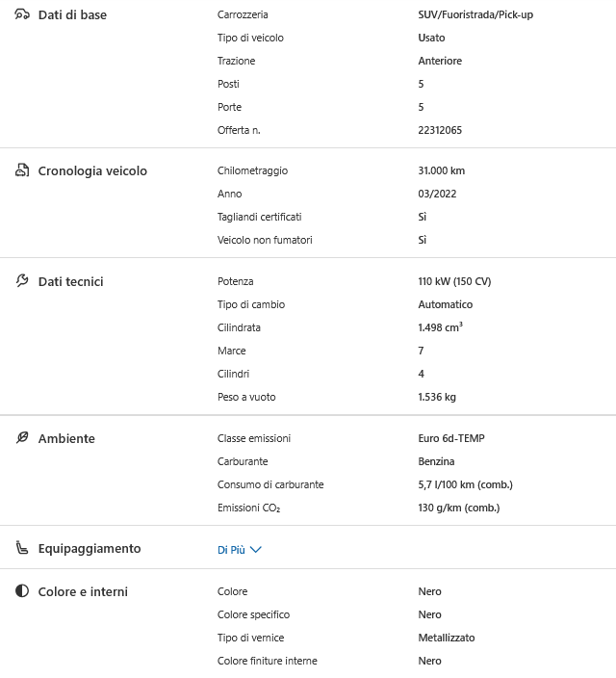This screenshot has width=616, height=678.
Task: Click the wrench icon for Dati tecnici
Action: point(22,281)
